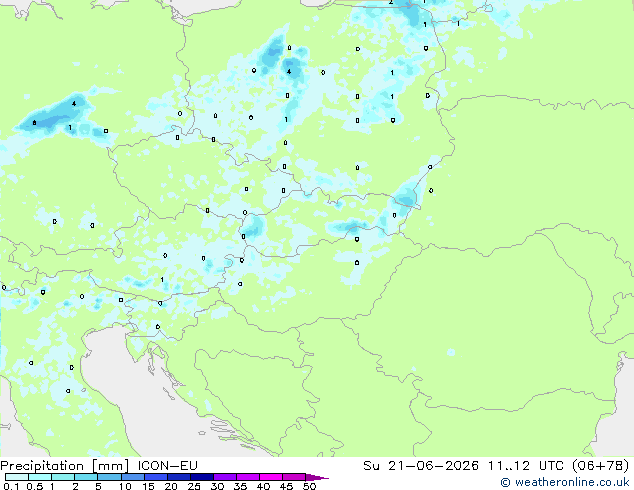The image size is (634, 490).
Task: Click the 10–15 mm legend color swatch
Action: [x=132, y=477]
